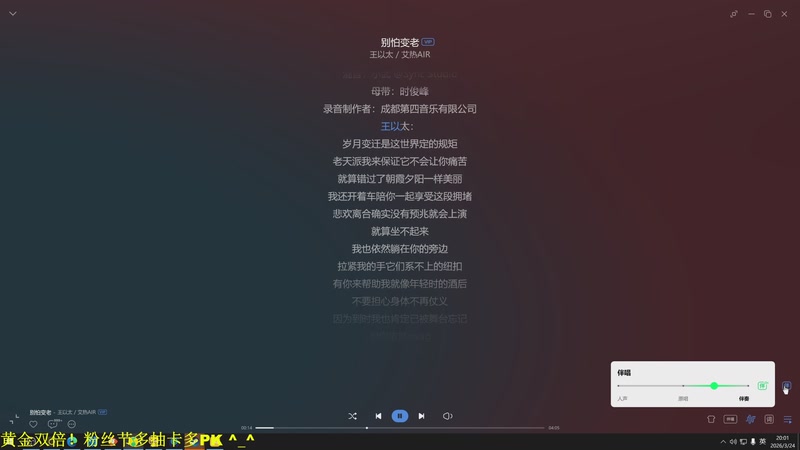Click the highlighted lyric line 王以太:
800x450 pixels.
(397, 126)
